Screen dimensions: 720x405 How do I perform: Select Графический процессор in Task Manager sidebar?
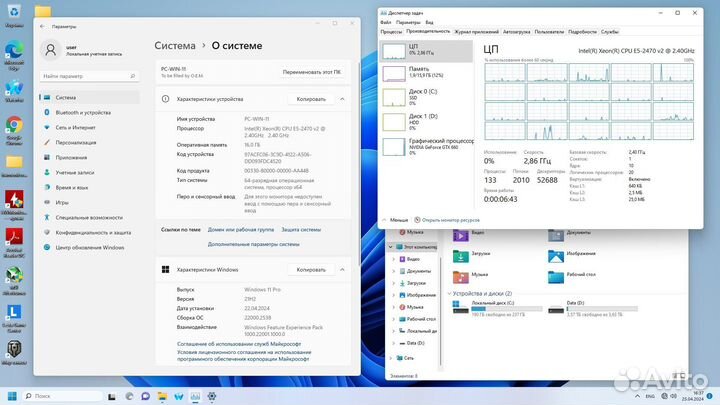click(x=426, y=146)
